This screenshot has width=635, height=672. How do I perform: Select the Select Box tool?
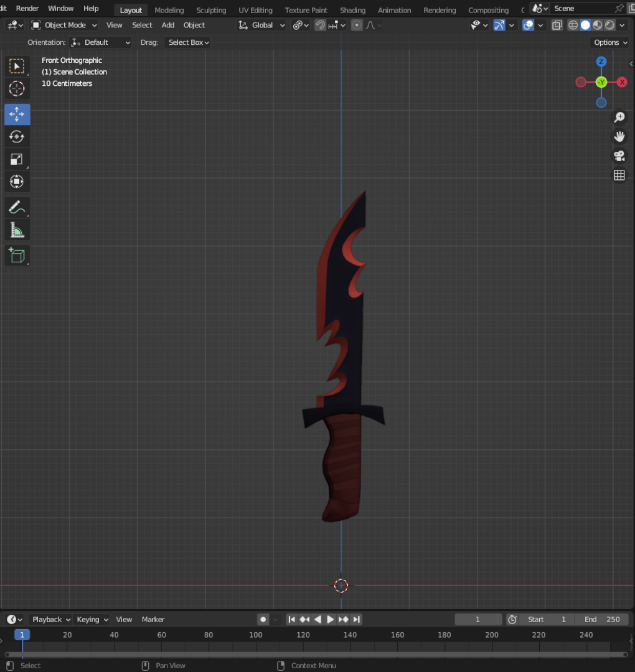[17, 67]
